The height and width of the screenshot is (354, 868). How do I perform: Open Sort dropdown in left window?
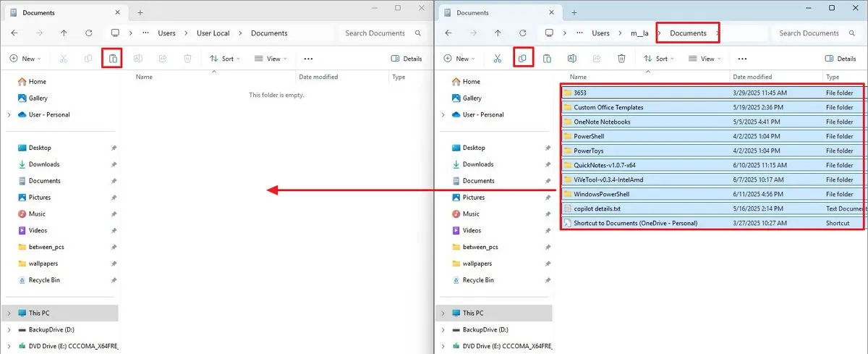pyautogui.click(x=224, y=59)
